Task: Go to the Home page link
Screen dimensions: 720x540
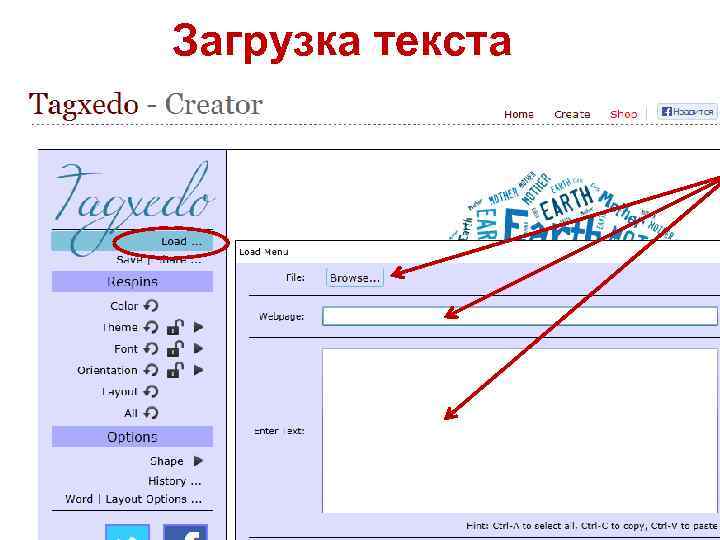Action: click(x=519, y=114)
